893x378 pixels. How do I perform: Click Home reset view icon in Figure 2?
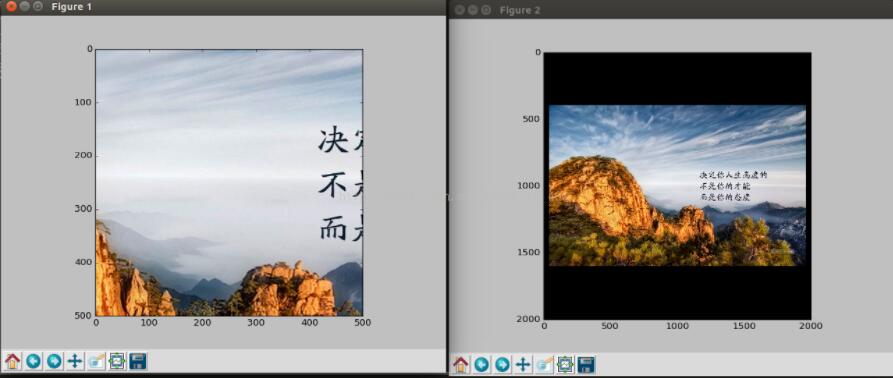(x=461, y=364)
